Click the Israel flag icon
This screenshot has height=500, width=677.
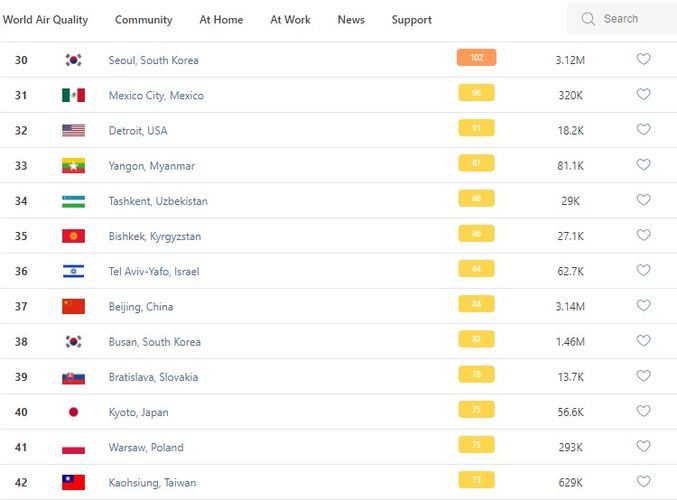[73, 271]
